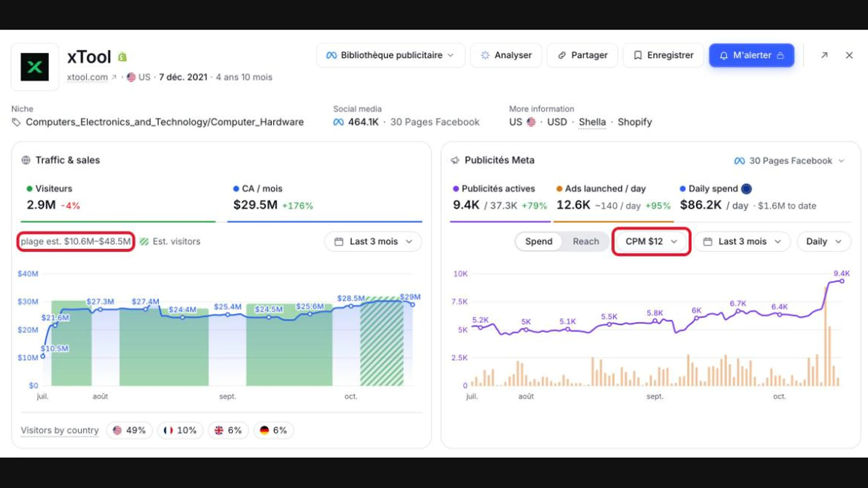The width and height of the screenshot is (868, 488).
Task: Open Last 3 mois dropdown in Publicités Meta
Action: pos(742,242)
